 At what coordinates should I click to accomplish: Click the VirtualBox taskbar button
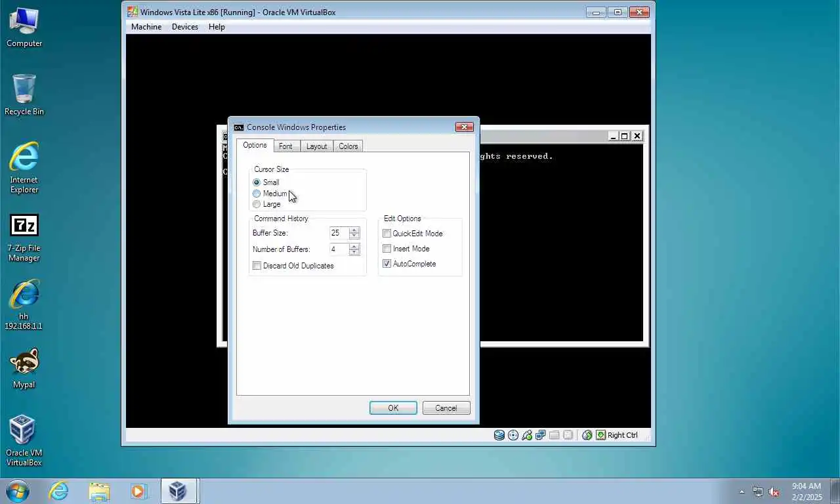178,491
